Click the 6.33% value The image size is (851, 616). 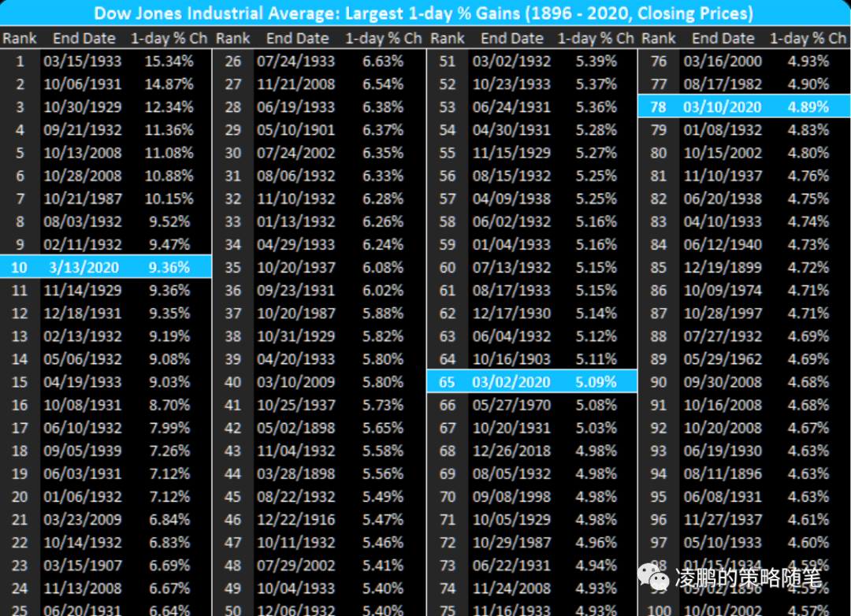coord(383,176)
